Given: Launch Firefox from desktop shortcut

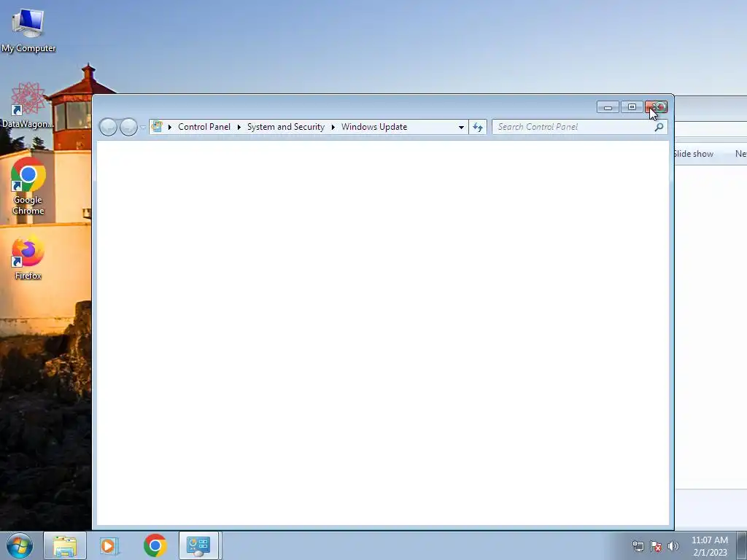Looking at the screenshot, I should (x=28, y=257).
